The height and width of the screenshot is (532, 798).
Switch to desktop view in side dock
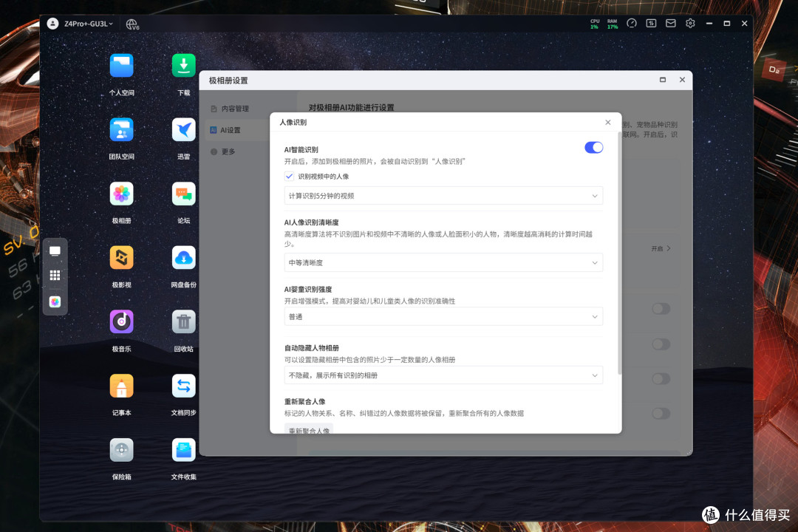pyautogui.click(x=55, y=251)
